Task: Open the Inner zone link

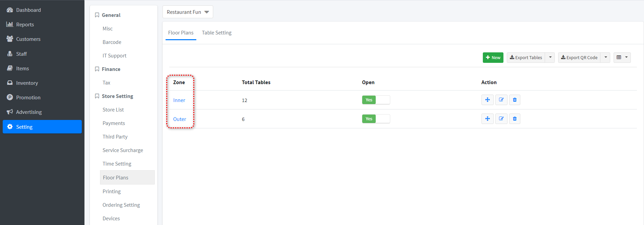Action: click(x=179, y=100)
